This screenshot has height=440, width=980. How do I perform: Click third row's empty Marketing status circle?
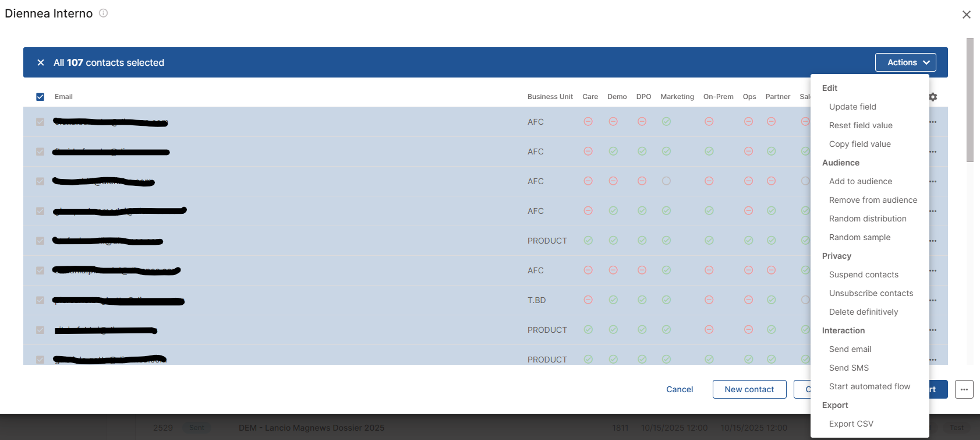tap(666, 181)
